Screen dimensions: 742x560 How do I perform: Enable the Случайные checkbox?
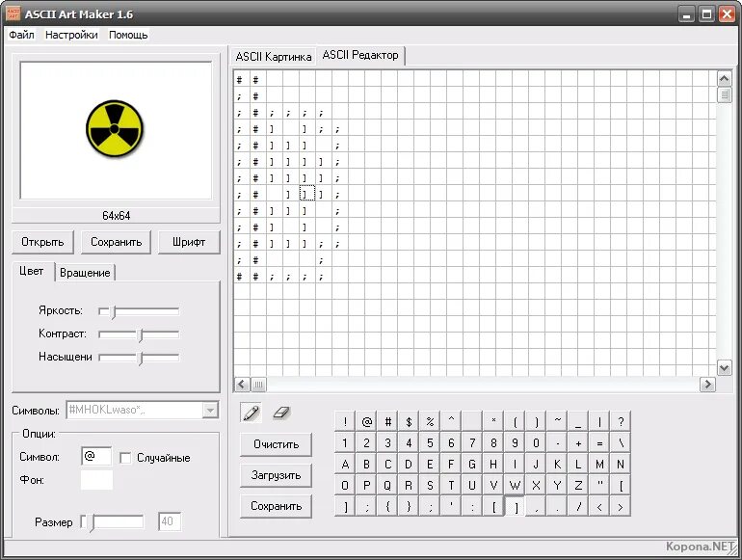tap(125, 458)
